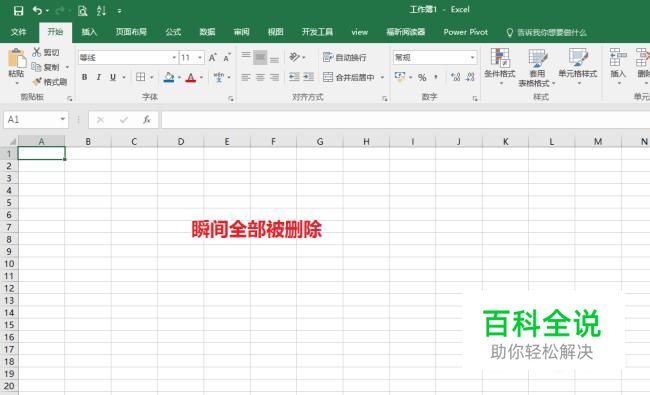Apply percent style
Screen dimensions: 650x395
pos(422,77)
